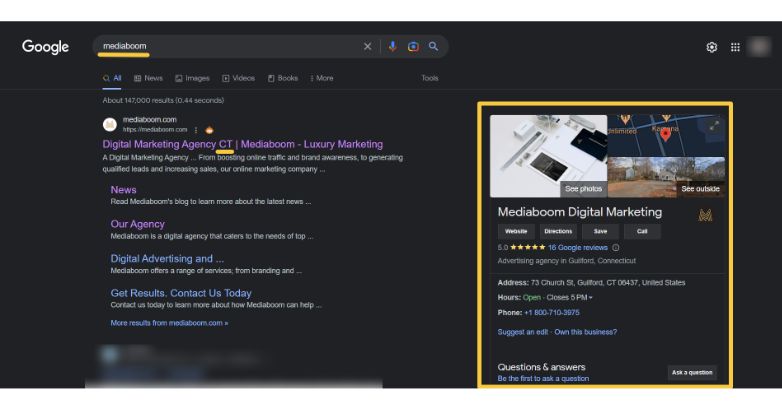Click the mediaboom.com site favicon
The image size is (782, 410).
110,124
